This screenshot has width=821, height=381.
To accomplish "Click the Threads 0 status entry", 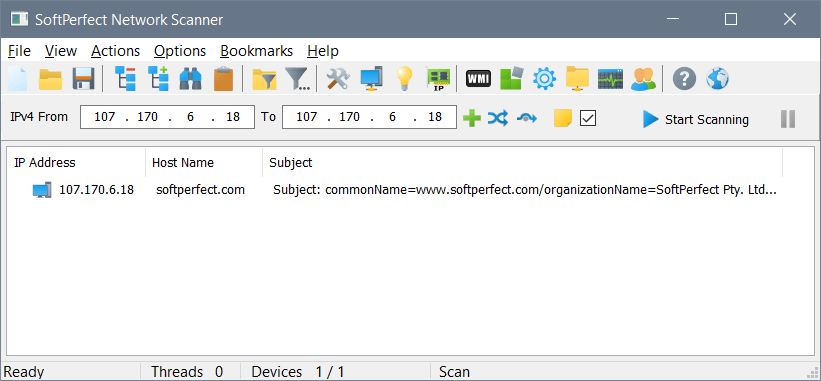I will click(187, 372).
